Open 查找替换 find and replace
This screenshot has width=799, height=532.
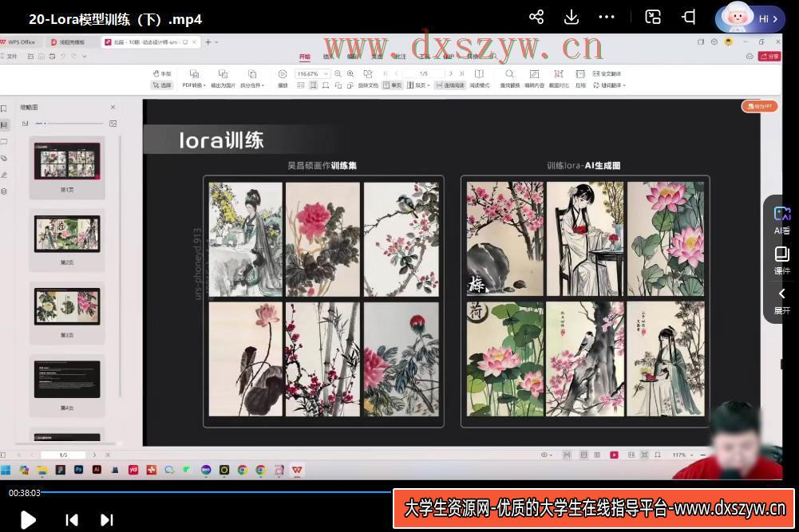pos(509,79)
